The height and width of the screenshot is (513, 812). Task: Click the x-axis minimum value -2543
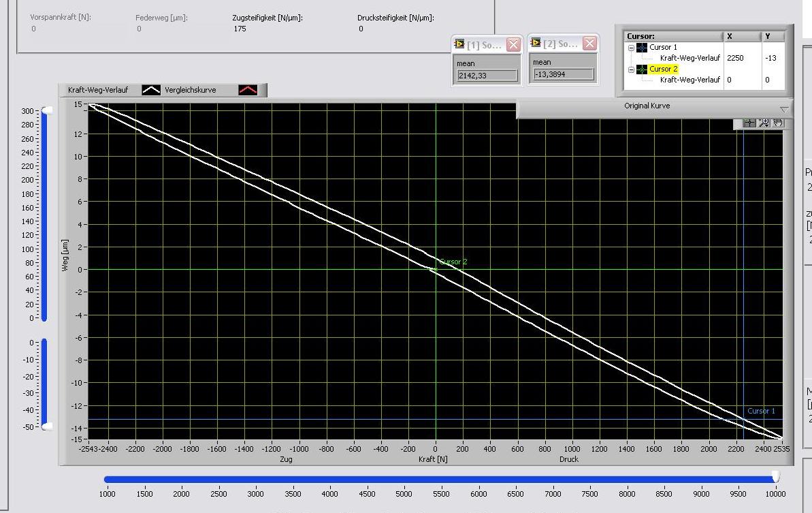click(x=88, y=449)
